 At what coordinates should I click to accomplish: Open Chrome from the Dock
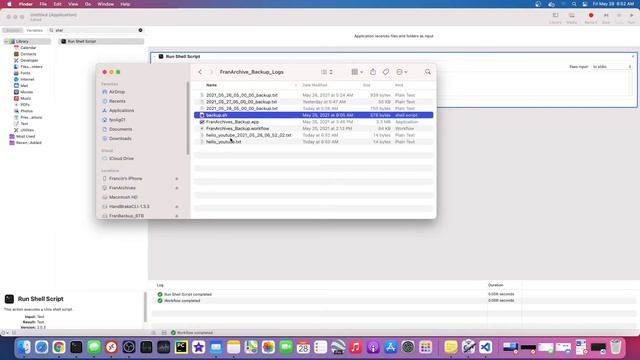[x=59, y=347]
